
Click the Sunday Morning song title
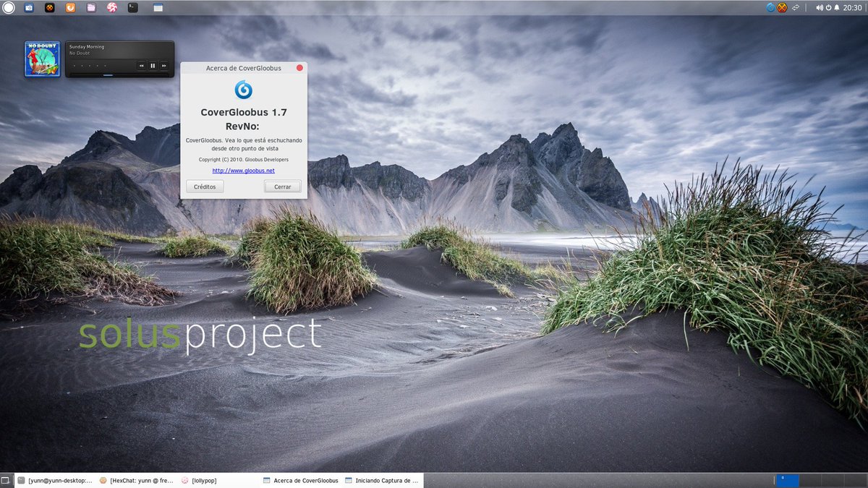click(x=87, y=47)
